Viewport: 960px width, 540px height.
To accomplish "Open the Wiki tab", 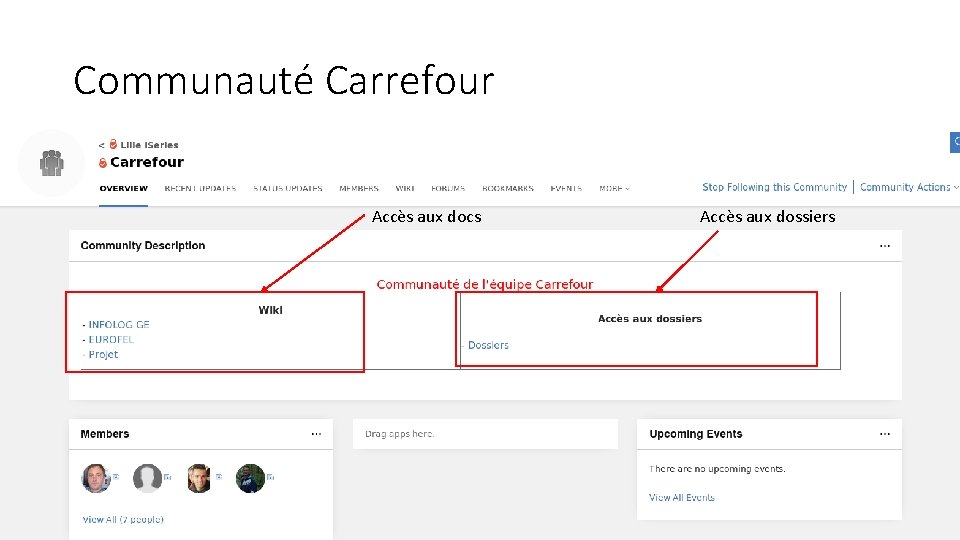I will tap(405, 189).
